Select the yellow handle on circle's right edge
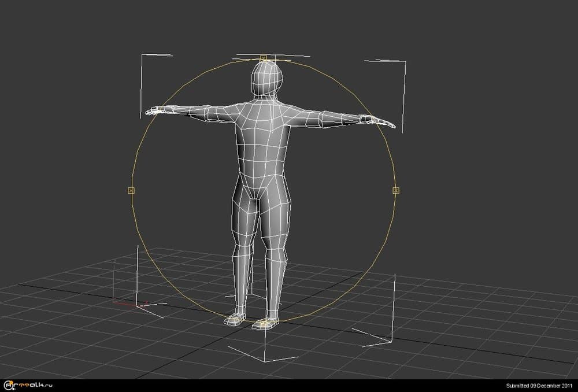Screen dimensions: 578x392 coord(396,190)
